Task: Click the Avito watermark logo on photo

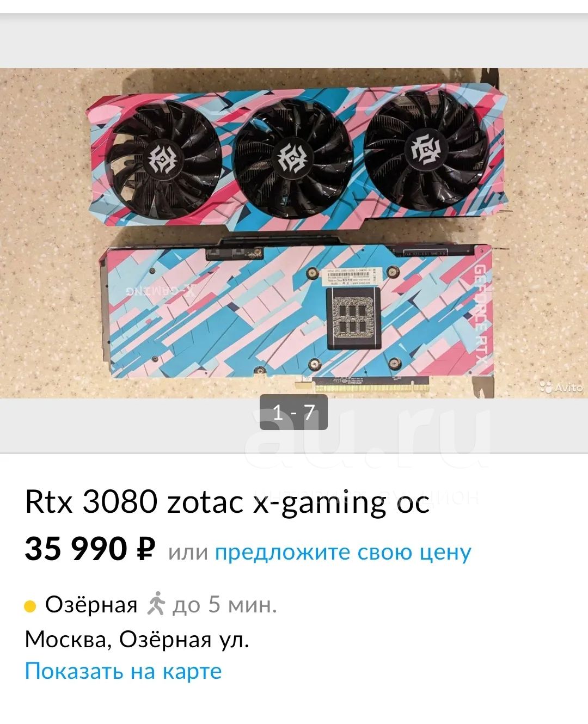Action: tap(561, 387)
